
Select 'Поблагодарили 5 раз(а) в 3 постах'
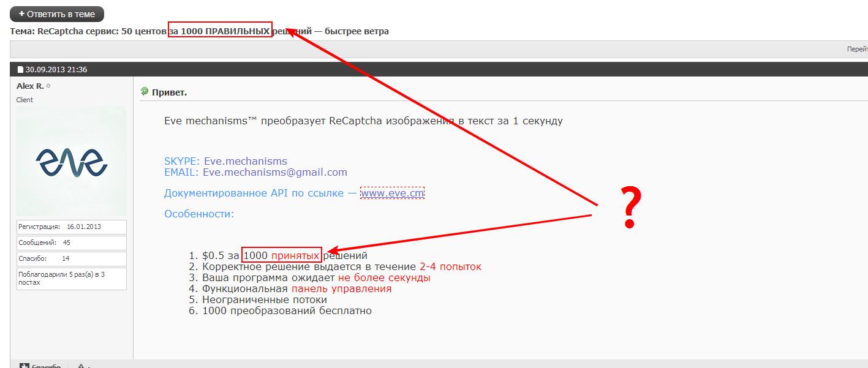[x=71, y=279]
